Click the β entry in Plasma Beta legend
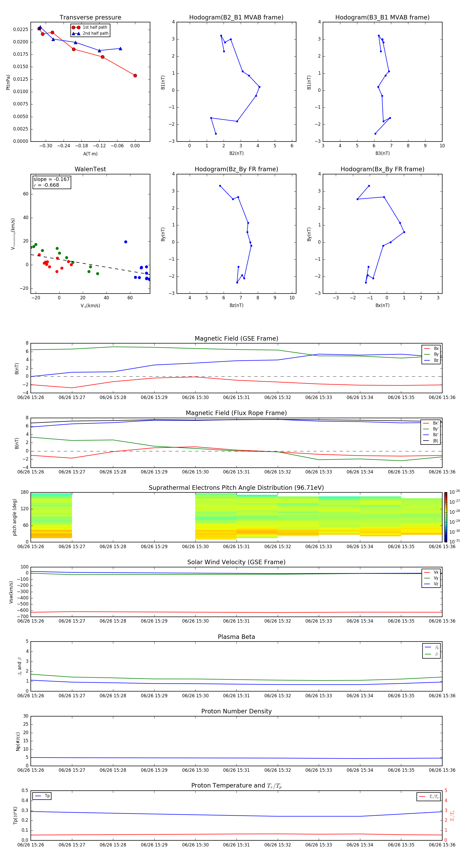Viewport: 473px width, 868px height. pyautogui.click(x=431, y=654)
